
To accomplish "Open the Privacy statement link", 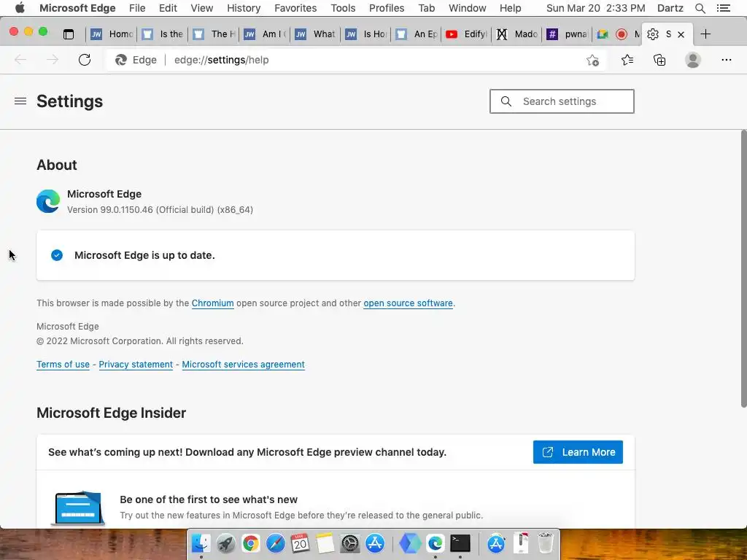I will coord(136,365).
